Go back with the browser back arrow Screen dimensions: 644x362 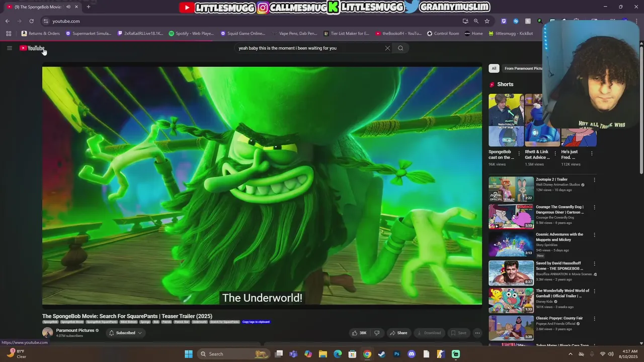coord(7,21)
